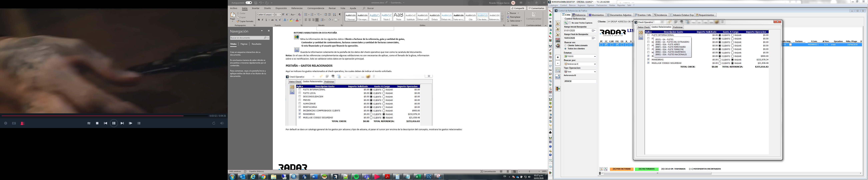
Task: Open media player equalizer settings icon
Action: (89, 123)
